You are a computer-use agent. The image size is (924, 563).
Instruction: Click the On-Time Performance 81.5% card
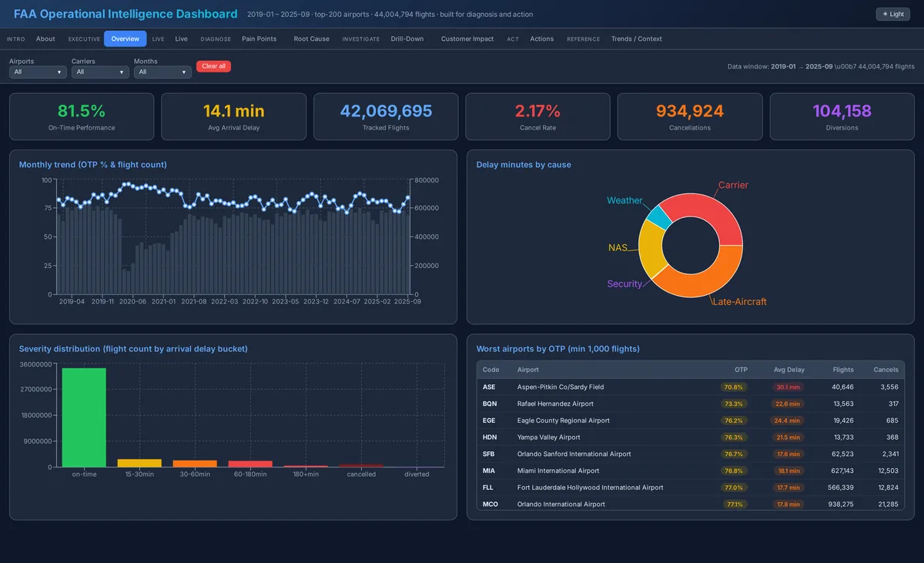[x=82, y=117]
